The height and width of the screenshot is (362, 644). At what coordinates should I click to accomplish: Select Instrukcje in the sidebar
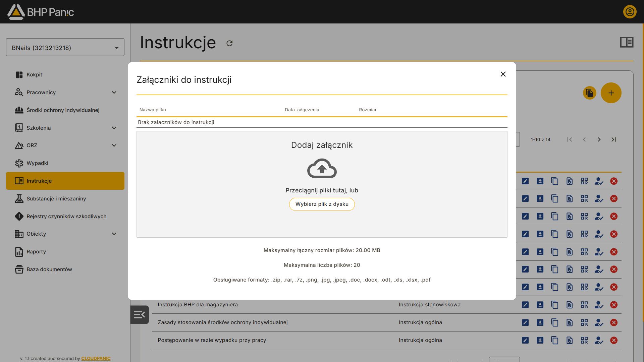coord(65,181)
